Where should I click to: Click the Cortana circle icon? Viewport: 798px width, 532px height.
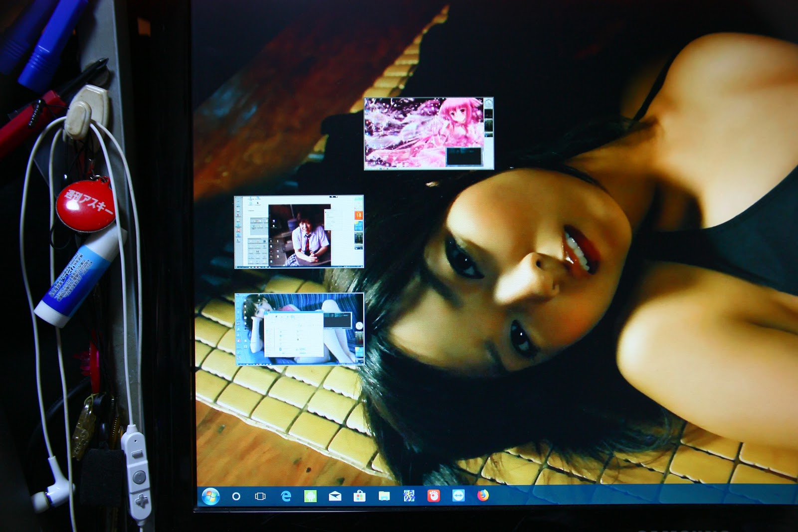(236, 496)
